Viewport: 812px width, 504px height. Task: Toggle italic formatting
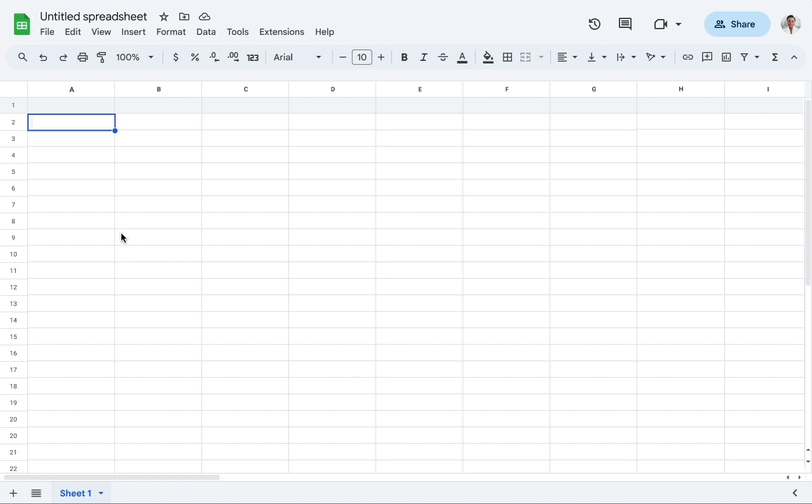tap(424, 57)
